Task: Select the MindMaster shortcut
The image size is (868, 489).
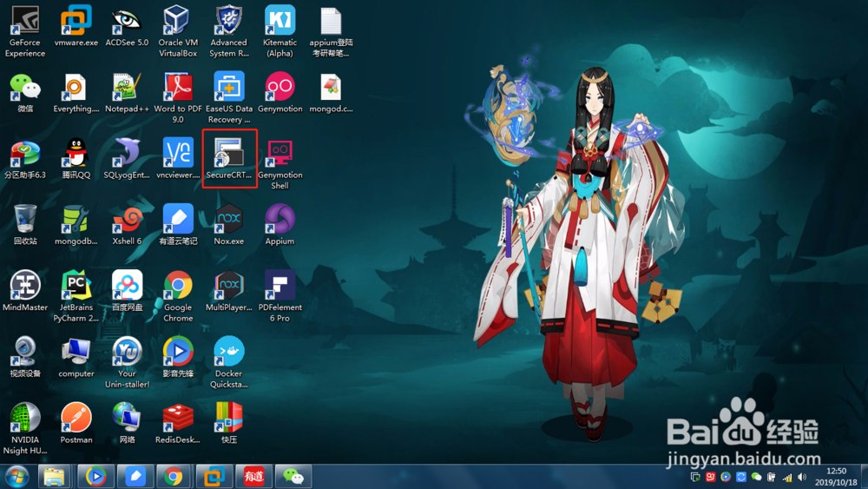Action: pyautogui.click(x=25, y=291)
